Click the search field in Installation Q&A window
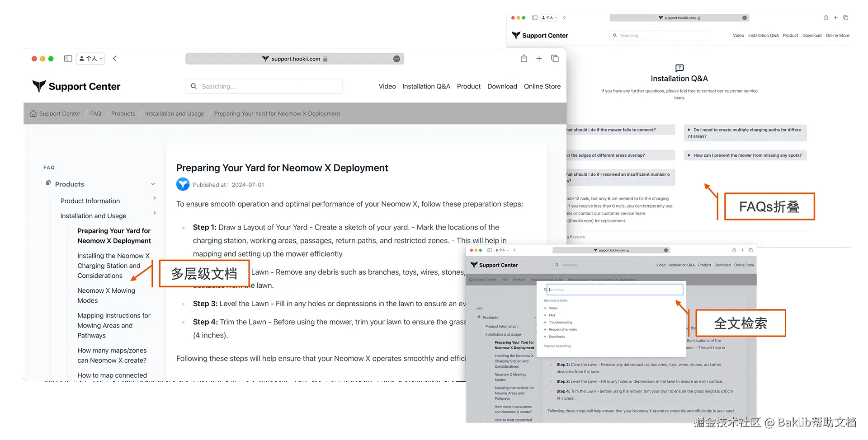Screen dimensions: 868x440 pos(660,35)
